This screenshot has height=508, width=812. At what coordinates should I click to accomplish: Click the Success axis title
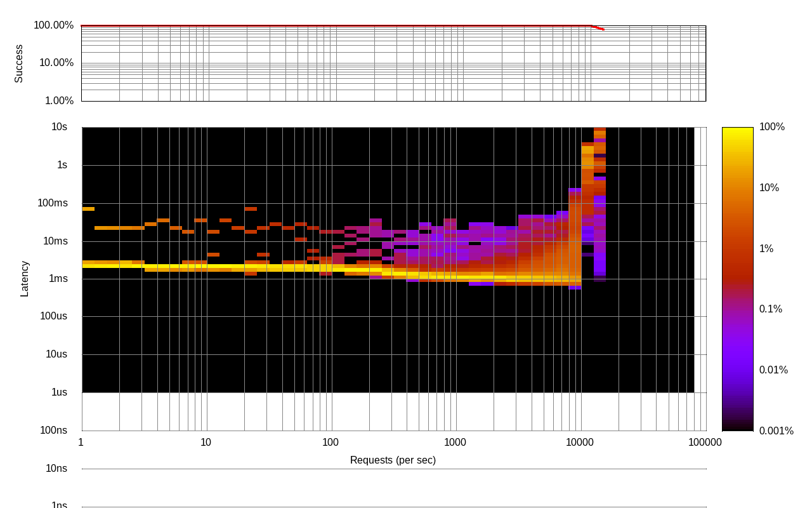pyautogui.click(x=18, y=63)
